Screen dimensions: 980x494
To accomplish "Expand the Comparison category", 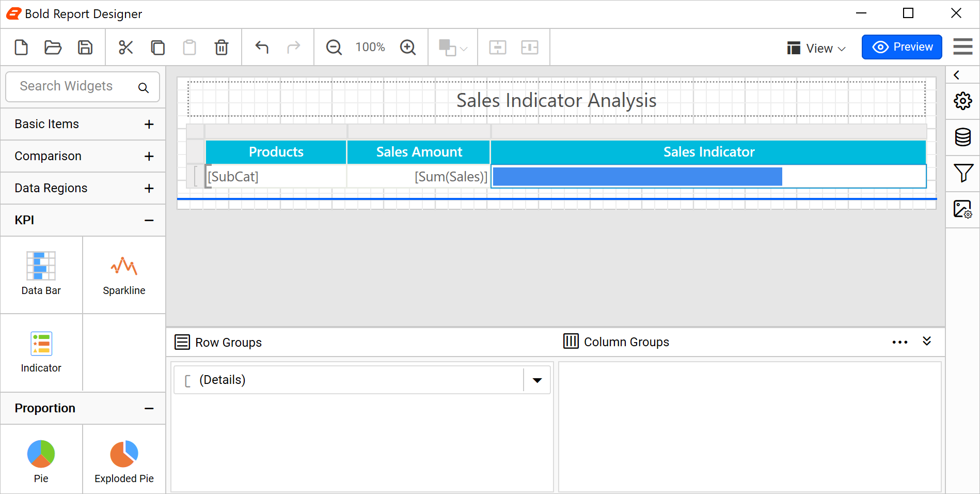I will (x=83, y=156).
